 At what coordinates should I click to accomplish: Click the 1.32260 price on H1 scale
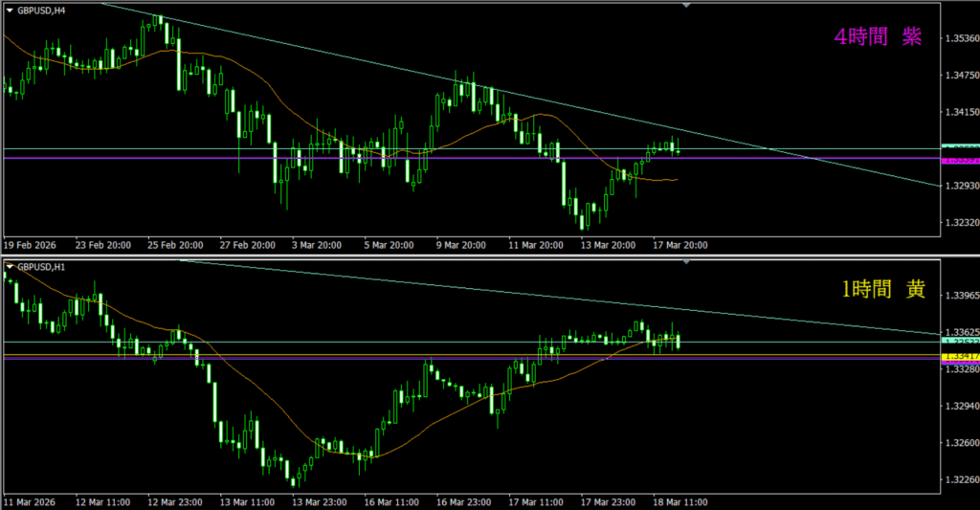click(x=960, y=479)
